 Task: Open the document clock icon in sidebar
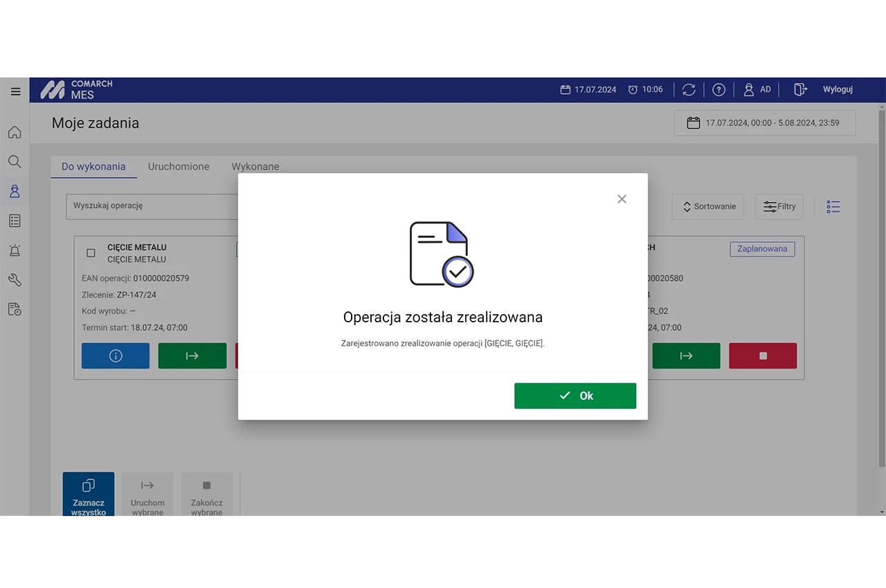15,309
